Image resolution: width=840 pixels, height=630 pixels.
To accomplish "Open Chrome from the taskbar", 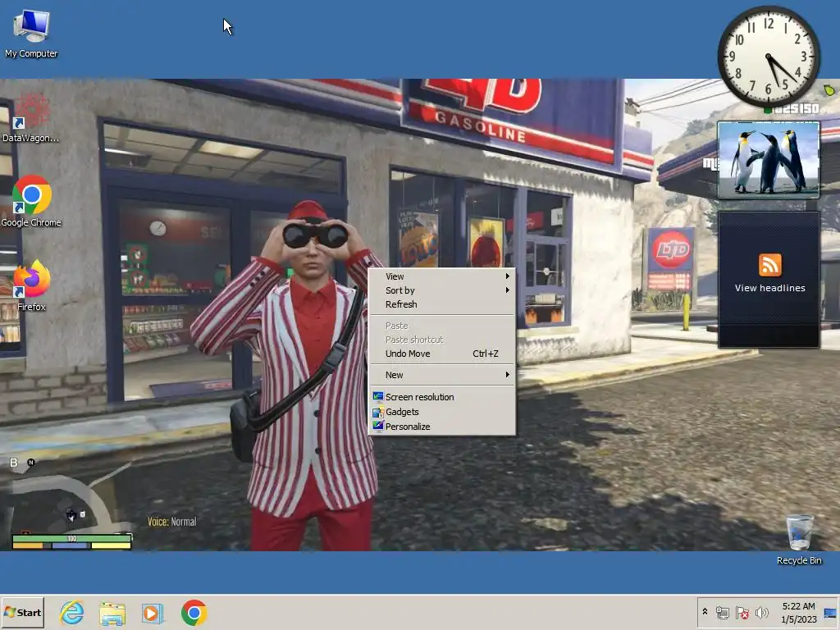I will point(194,612).
